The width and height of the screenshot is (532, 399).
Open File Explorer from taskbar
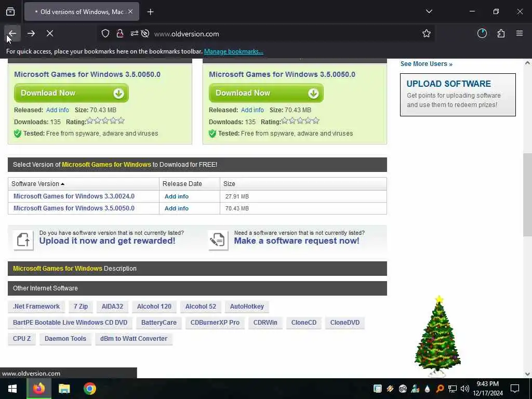tap(64, 389)
